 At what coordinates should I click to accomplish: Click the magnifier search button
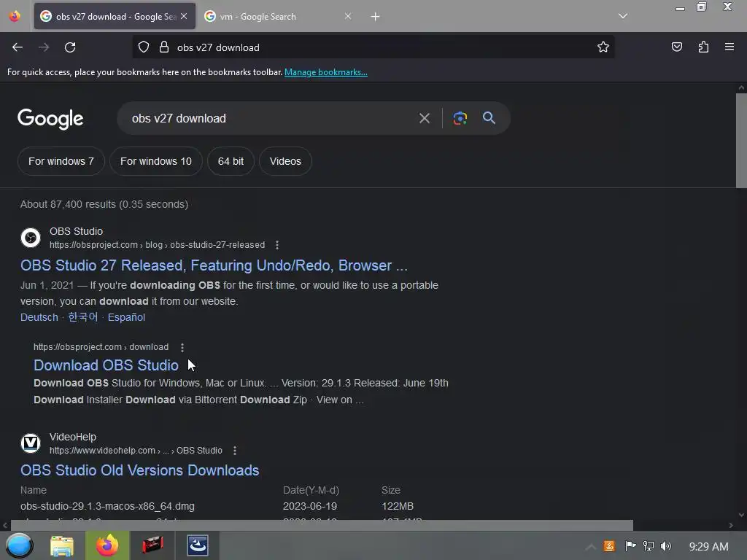click(489, 117)
